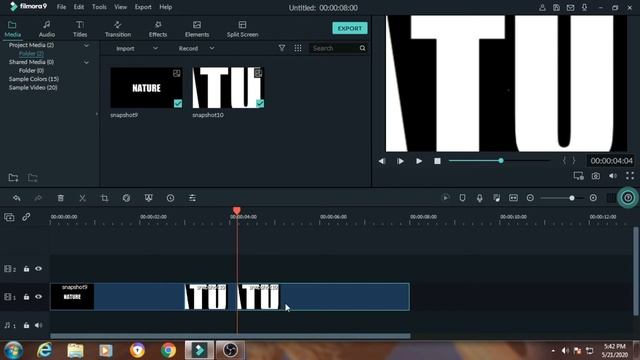Image resolution: width=640 pixels, height=360 pixels.
Task: Select the snapshot10 media thumbnail
Action: point(228,87)
